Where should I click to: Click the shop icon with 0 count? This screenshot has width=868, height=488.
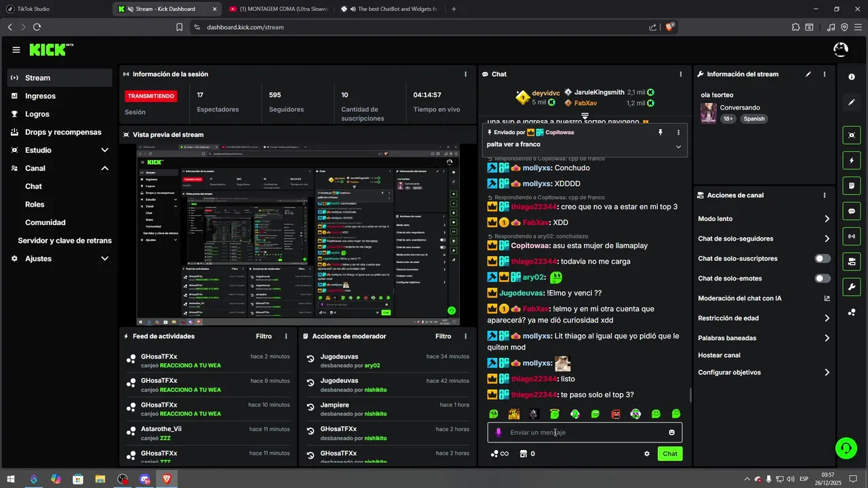pos(527,454)
